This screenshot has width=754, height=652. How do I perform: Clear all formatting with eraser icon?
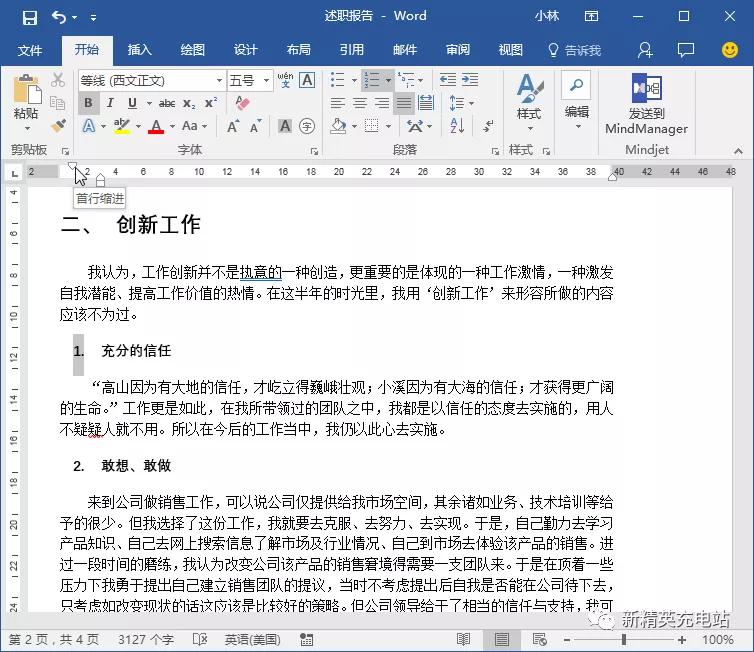coord(242,103)
